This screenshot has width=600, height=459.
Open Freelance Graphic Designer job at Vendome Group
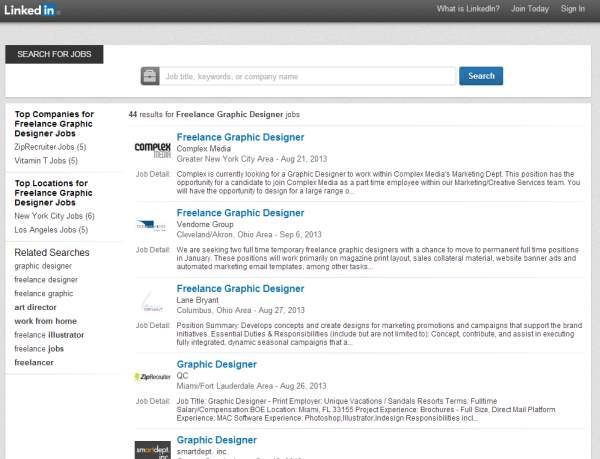click(240, 213)
